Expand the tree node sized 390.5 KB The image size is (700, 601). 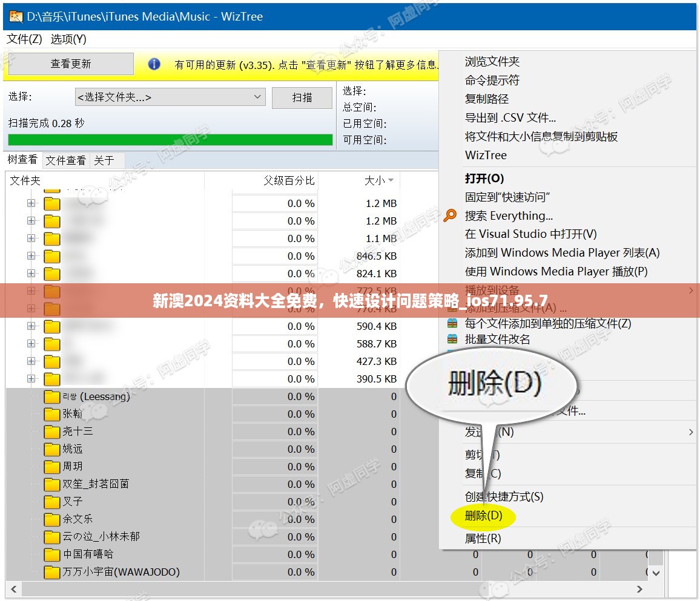(31, 379)
